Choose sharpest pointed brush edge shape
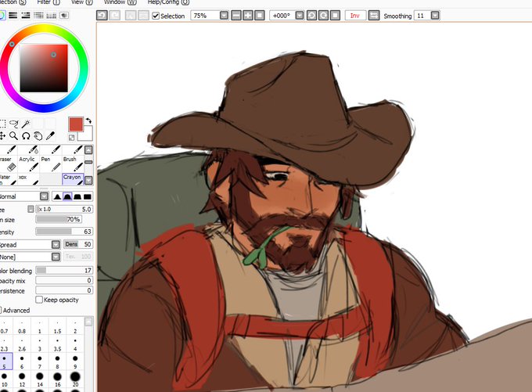 57,196
